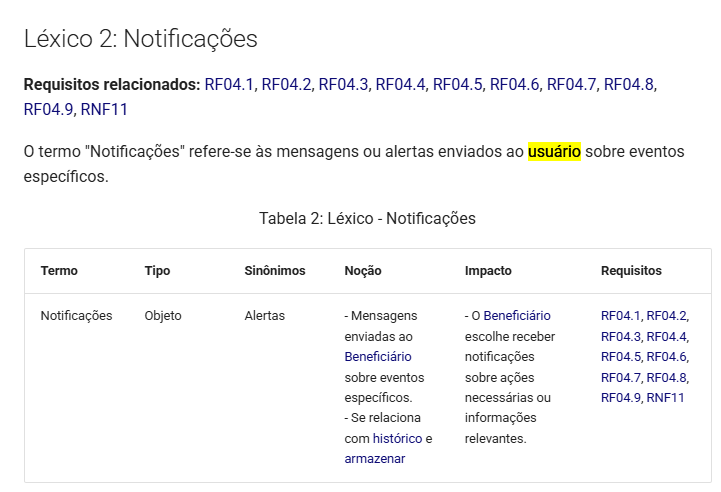The image size is (721, 492).
Task: Click RF04.1 in the table Requisitos column
Action: (620, 316)
